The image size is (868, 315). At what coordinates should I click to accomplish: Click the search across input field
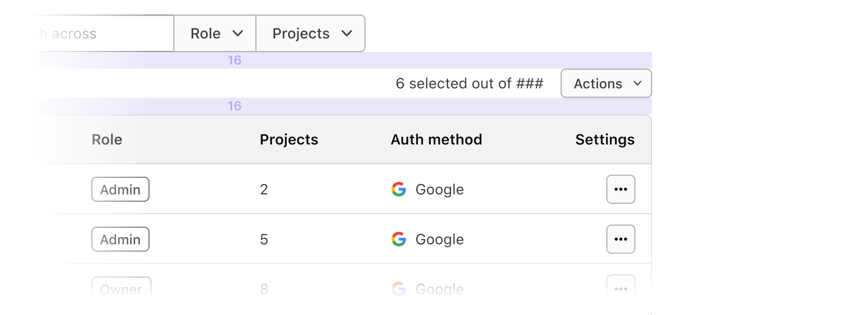pos(99,34)
